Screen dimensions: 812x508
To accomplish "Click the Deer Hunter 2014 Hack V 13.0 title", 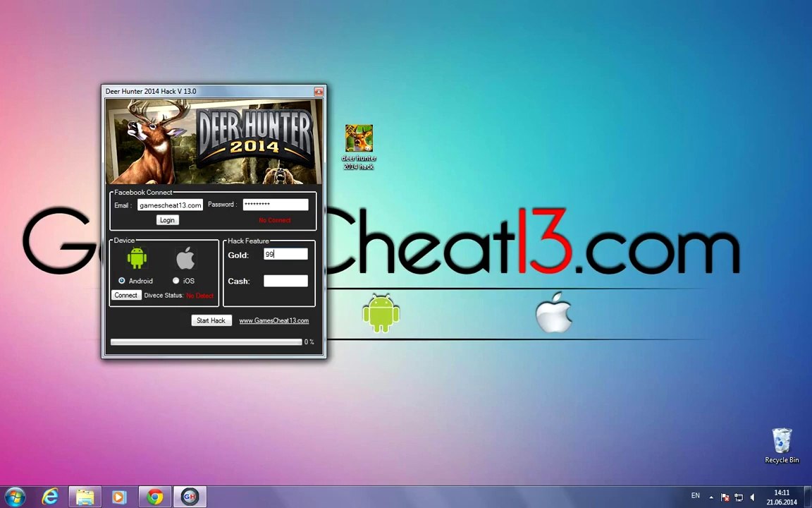I will 151,91.
